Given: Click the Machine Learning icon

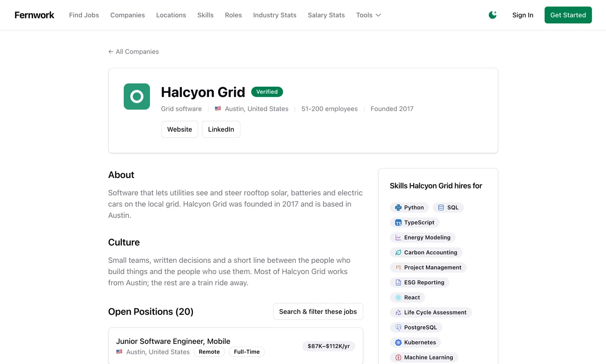Looking at the screenshot, I should click(398, 357).
